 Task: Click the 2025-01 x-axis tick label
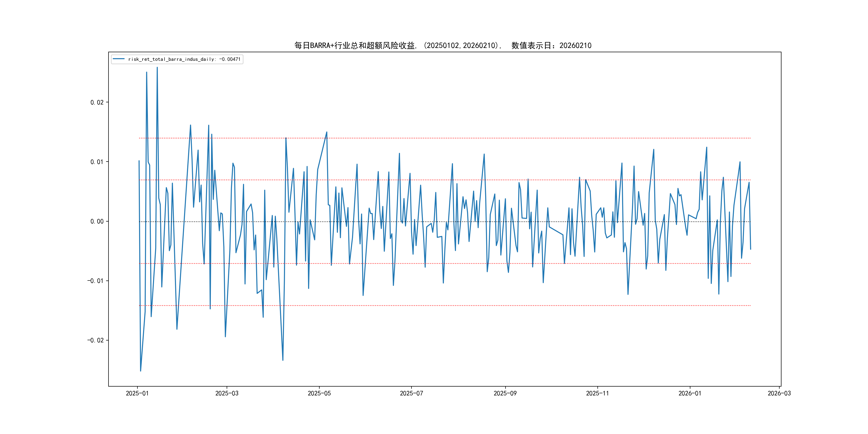click(137, 393)
